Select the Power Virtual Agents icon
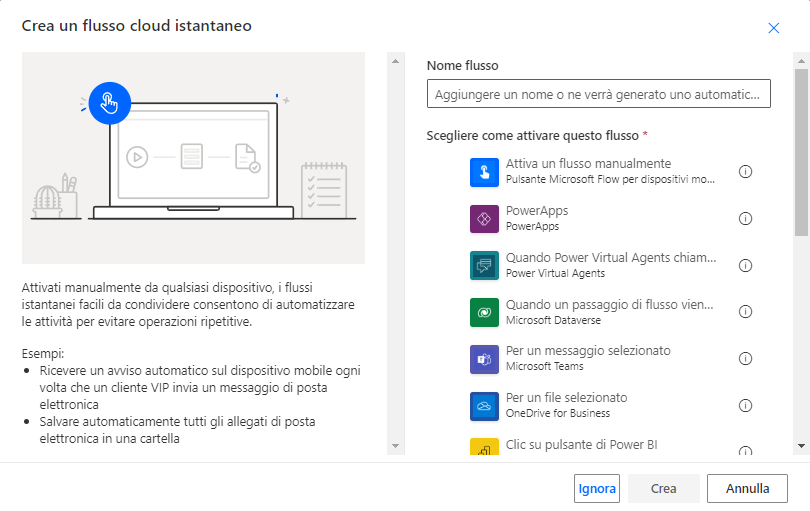The height and width of the screenshot is (511, 810). pyautogui.click(x=484, y=266)
